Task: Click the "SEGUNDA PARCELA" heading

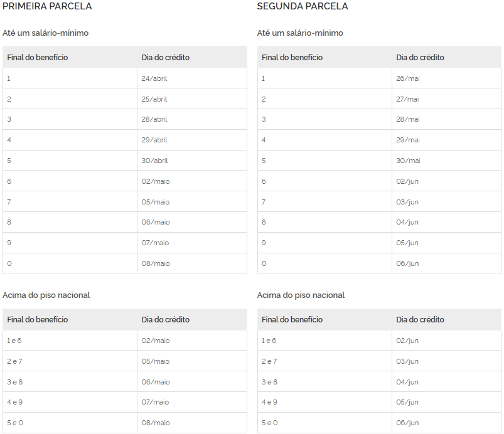Action: [303, 6]
